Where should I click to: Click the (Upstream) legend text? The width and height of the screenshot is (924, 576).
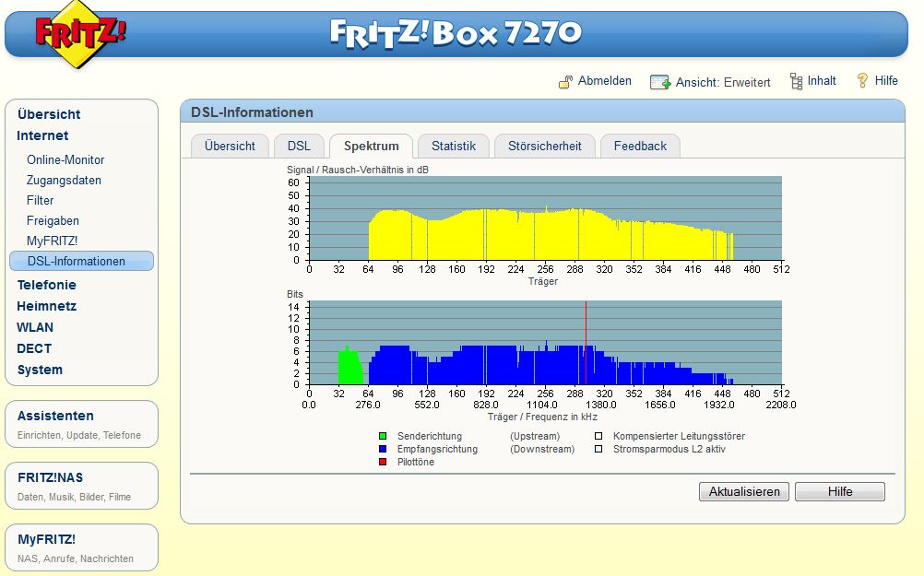tap(535, 437)
